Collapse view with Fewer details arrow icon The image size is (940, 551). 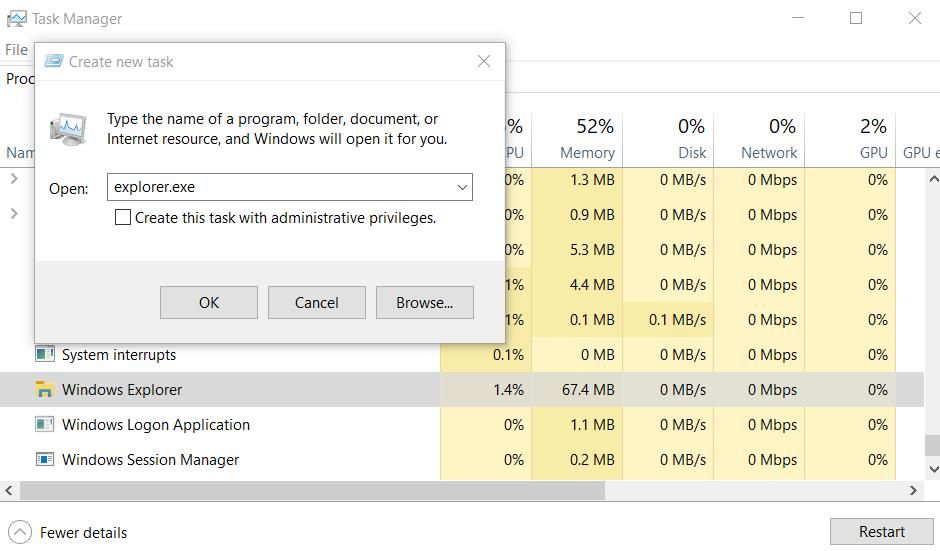coord(20,532)
